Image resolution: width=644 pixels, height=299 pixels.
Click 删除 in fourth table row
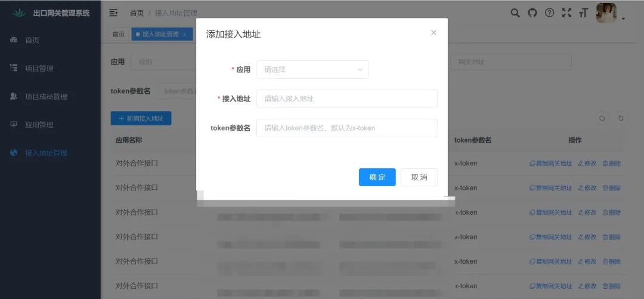point(612,237)
